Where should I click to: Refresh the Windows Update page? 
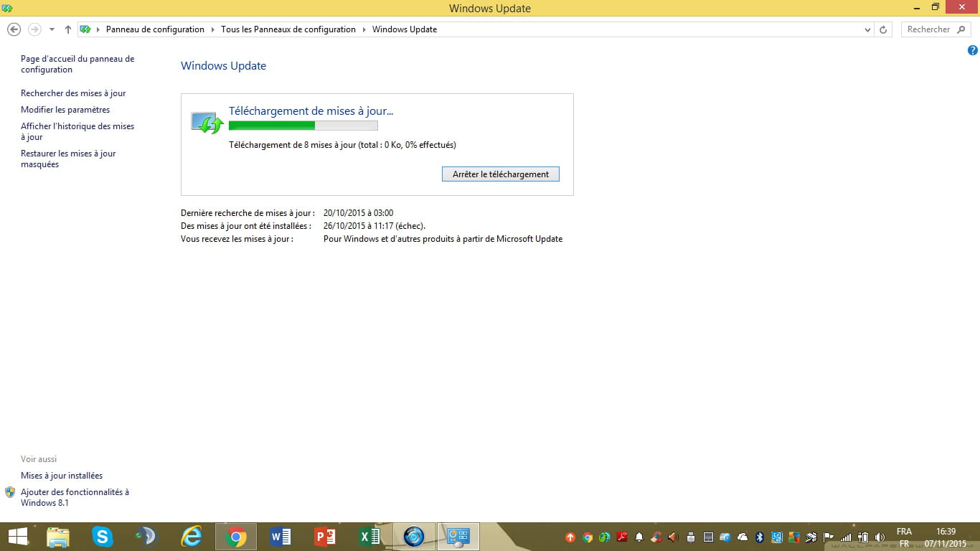(883, 29)
